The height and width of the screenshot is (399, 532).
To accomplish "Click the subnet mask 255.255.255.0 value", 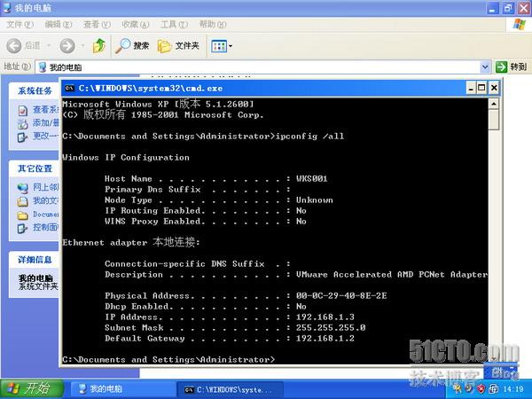I will (331, 327).
